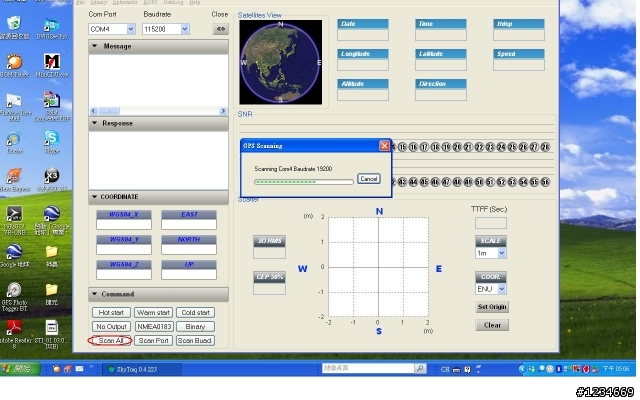Screen dimensions: 640x400
Task: Click the Hot start button
Action: click(x=111, y=313)
